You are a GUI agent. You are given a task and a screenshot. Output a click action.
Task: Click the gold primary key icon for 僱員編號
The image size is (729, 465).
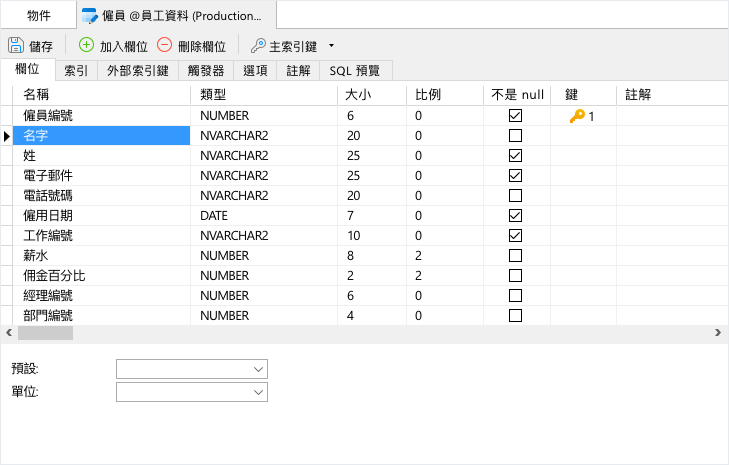point(577,116)
